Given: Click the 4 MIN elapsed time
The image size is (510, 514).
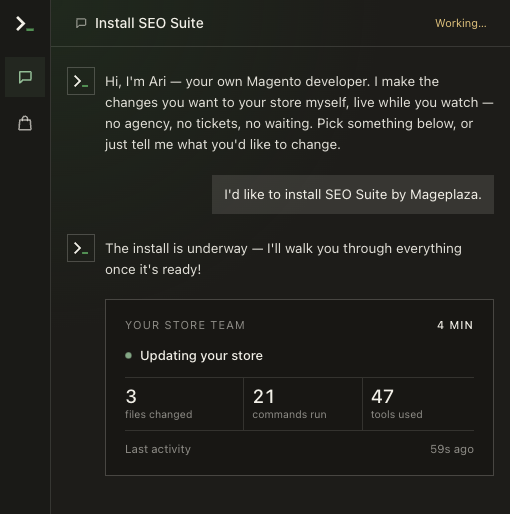Looking at the screenshot, I should pyautogui.click(x=455, y=325).
